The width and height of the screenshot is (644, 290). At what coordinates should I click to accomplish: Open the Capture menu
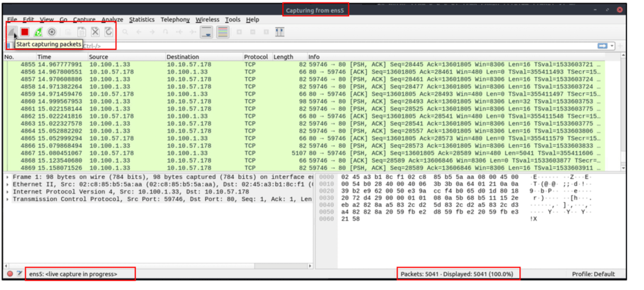pos(84,20)
